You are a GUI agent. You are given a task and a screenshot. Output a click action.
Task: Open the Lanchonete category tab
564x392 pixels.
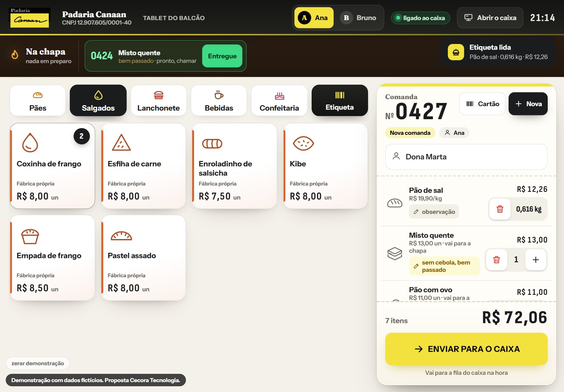(158, 100)
